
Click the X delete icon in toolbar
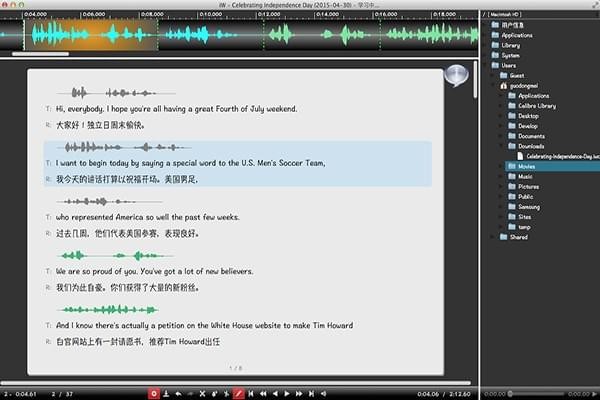coord(202,393)
